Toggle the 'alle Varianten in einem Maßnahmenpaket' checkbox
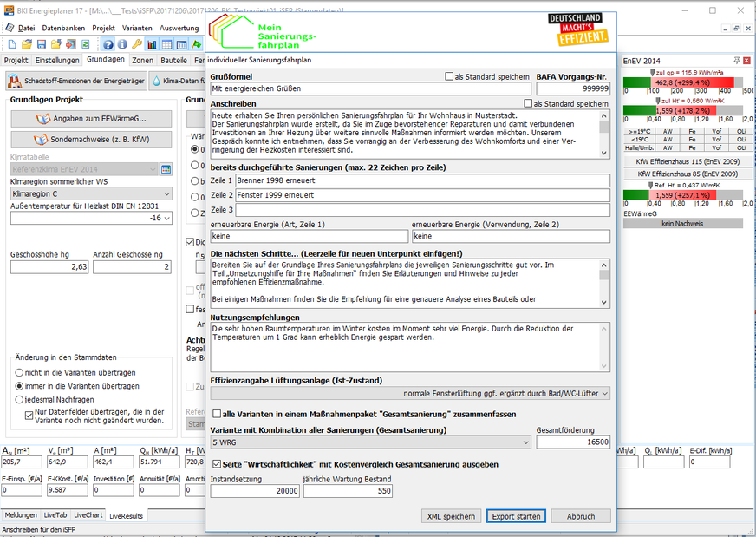Image resolution: width=756 pixels, height=537 pixels. click(216, 415)
